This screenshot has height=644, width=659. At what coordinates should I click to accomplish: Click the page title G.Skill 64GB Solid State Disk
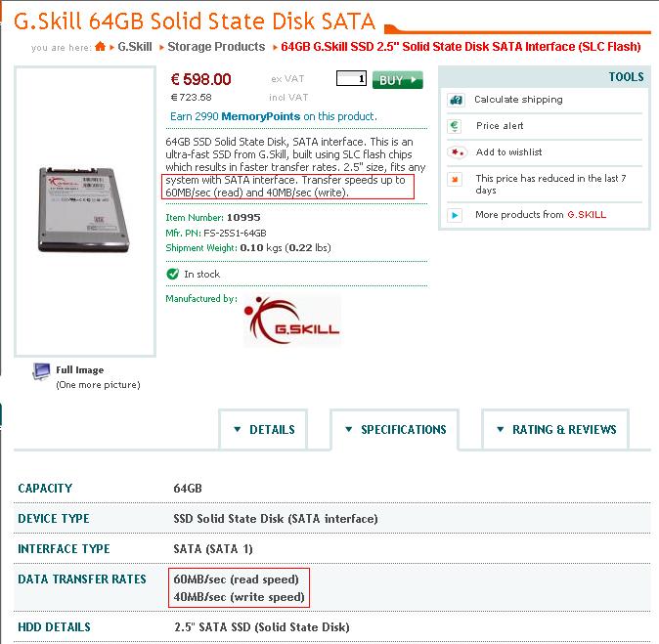[x=195, y=21]
